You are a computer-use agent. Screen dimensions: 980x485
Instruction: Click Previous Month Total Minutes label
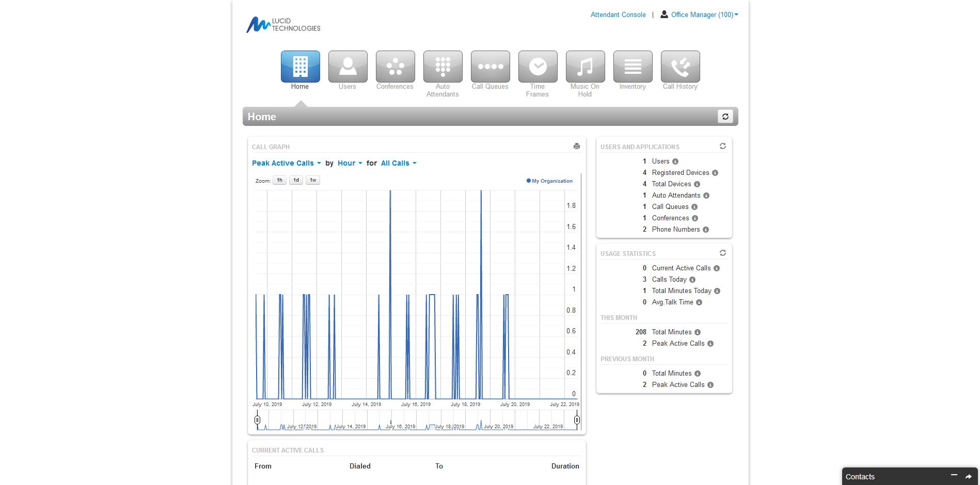coord(671,374)
